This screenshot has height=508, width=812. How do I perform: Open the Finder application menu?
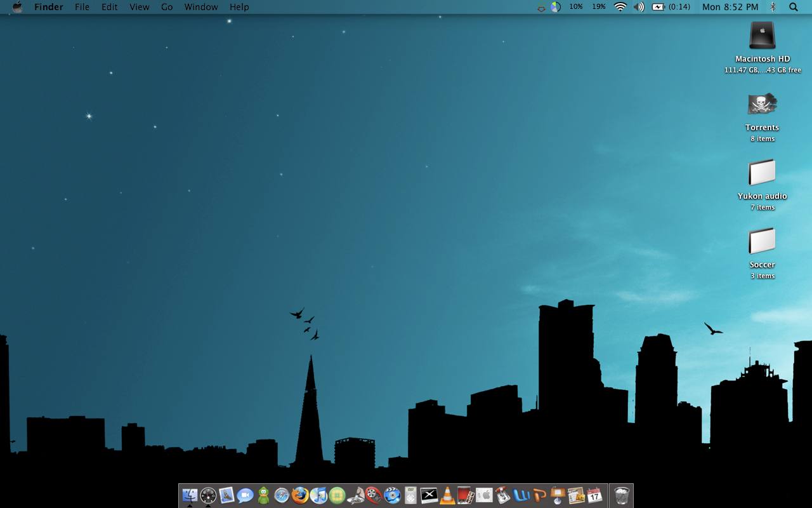point(49,7)
